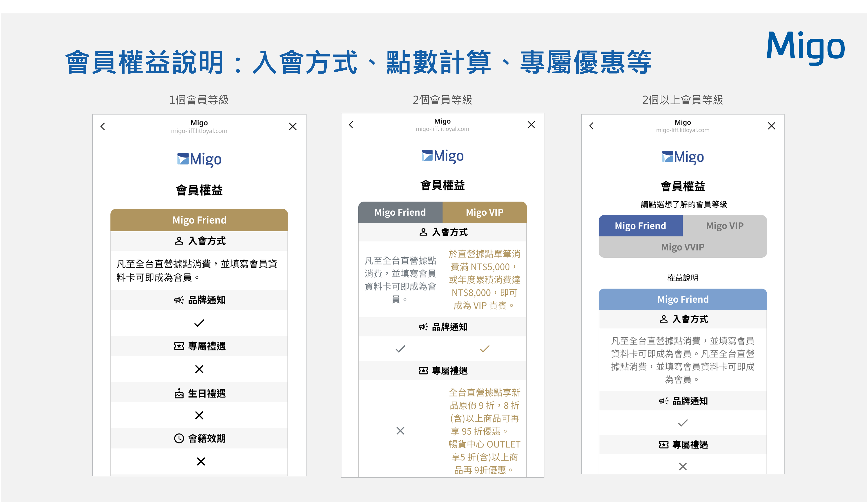Click light blue Migo Friend header under 權益說明

[x=683, y=299]
